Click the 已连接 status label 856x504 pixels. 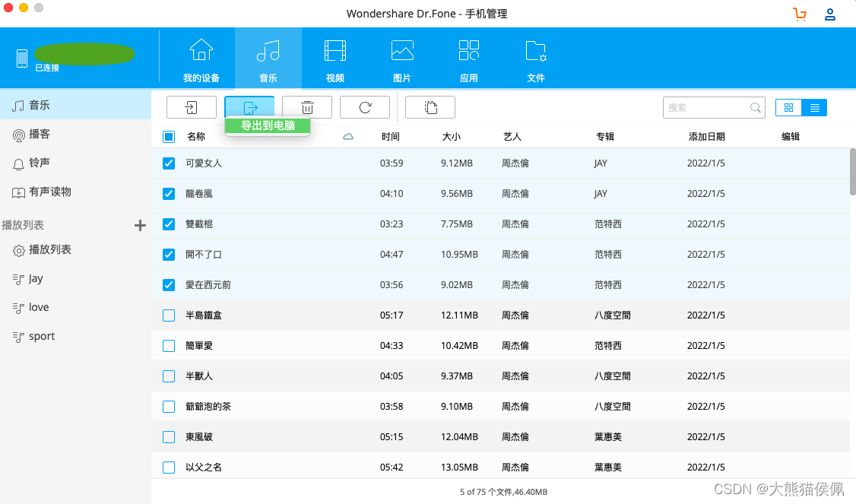coord(47,68)
